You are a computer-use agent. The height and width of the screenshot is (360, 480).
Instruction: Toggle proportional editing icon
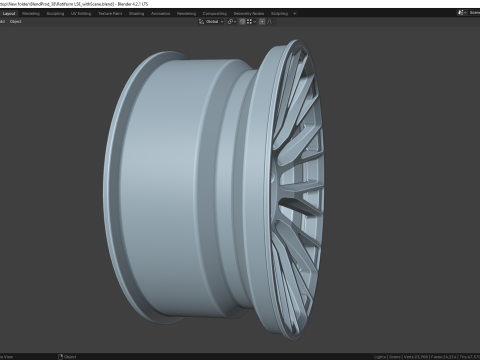262,22
